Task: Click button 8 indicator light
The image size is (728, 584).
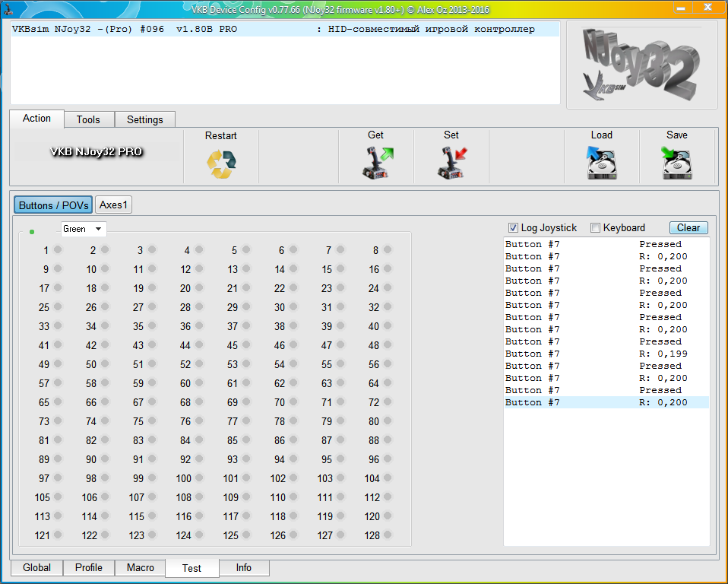Action: tap(388, 249)
